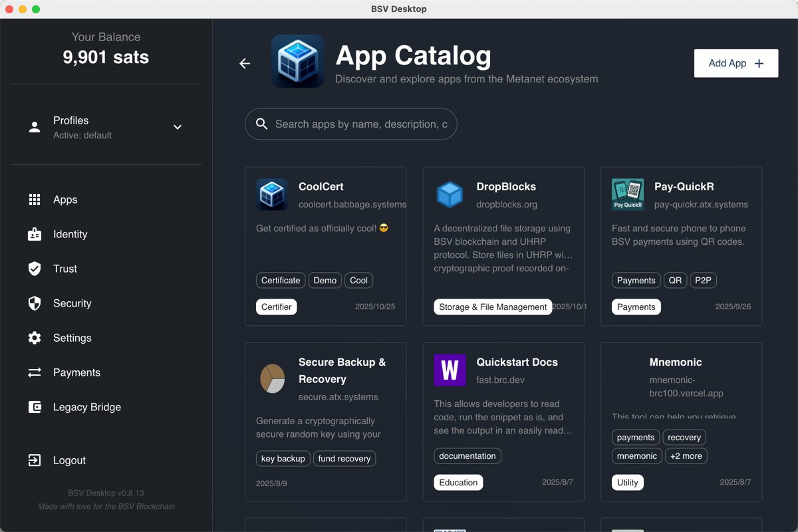Select the lowercase payments tag on Mnemonic
The width and height of the screenshot is (798, 532).
[x=636, y=438]
